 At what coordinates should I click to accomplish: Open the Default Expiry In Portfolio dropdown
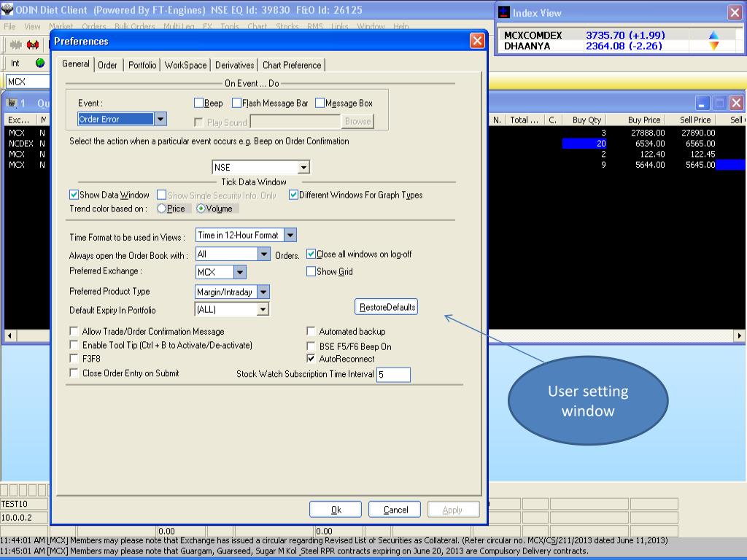click(263, 309)
